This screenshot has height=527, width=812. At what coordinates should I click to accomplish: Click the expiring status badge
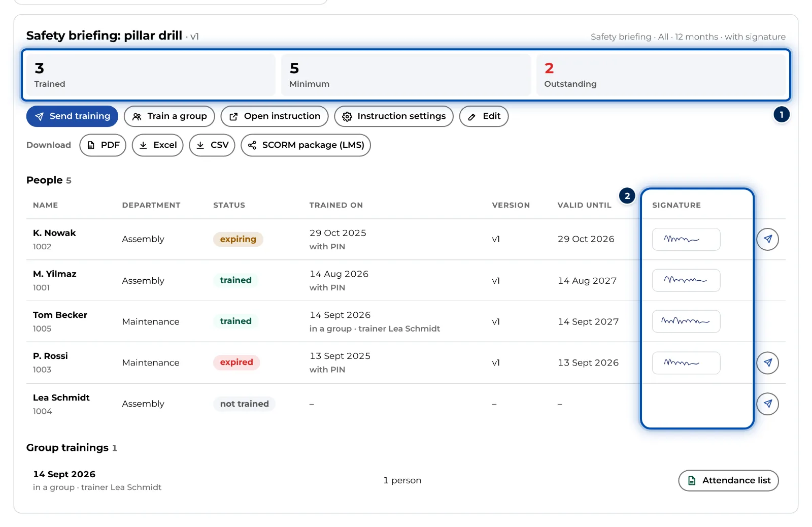238,239
